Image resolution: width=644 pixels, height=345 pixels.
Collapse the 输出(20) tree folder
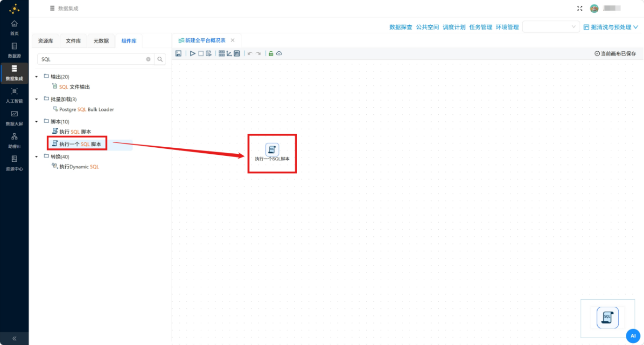[x=37, y=76]
